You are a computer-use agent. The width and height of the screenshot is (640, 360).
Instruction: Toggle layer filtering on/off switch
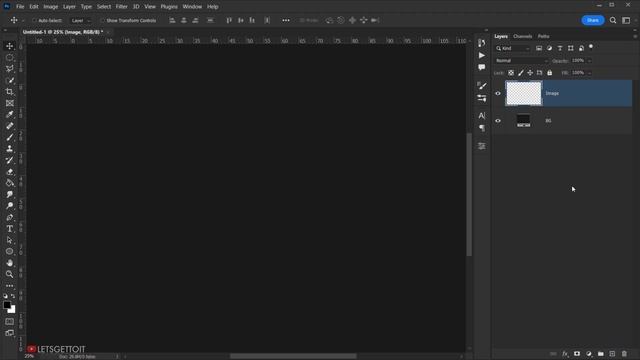point(591,47)
